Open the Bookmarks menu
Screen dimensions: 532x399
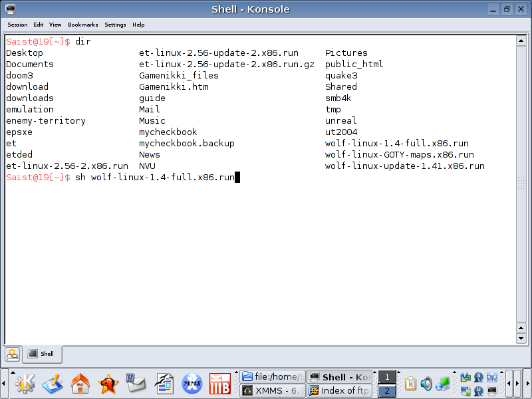[82, 25]
